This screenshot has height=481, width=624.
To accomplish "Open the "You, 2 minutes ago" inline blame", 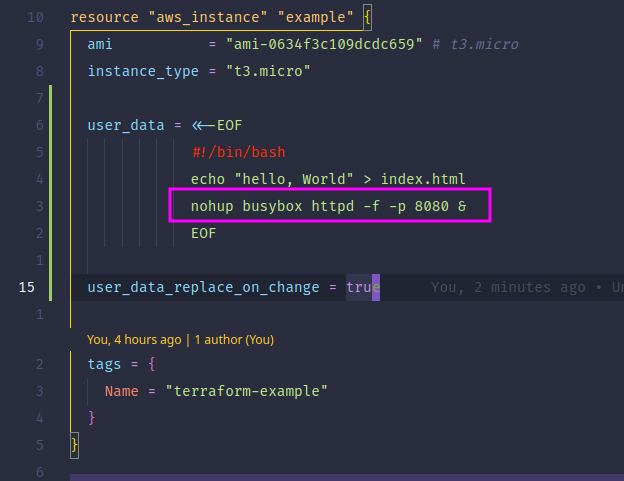I will click(x=508, y=287).
